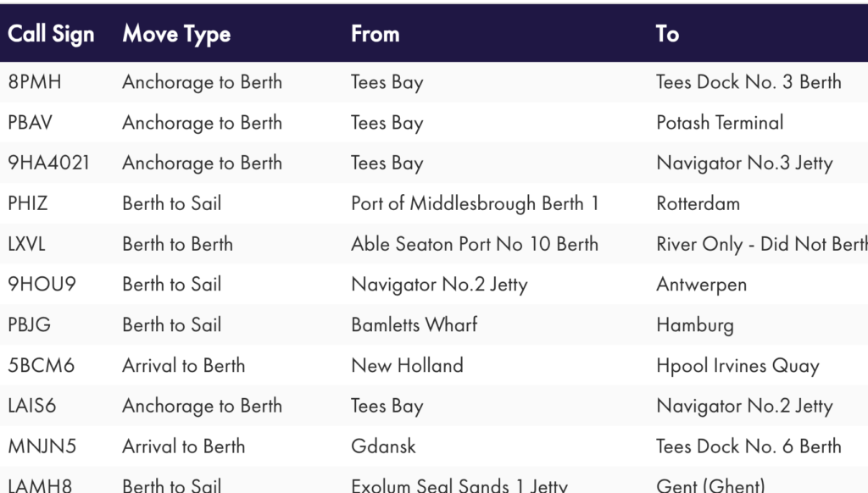Click Tees Dock No. 6 Berth destination
The image size is (868, 493).
pyautogui.click(x=749, y=446)
